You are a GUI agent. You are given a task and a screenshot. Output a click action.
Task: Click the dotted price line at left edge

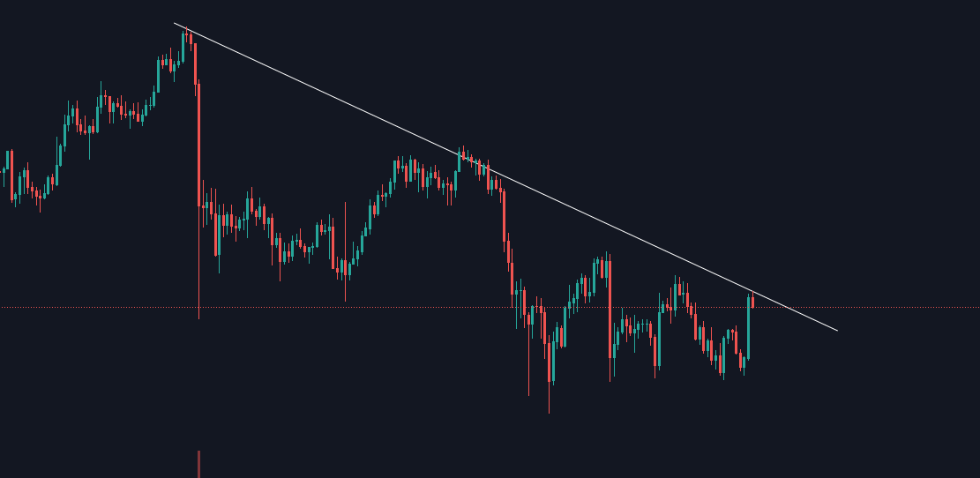(x=4, y=307)
